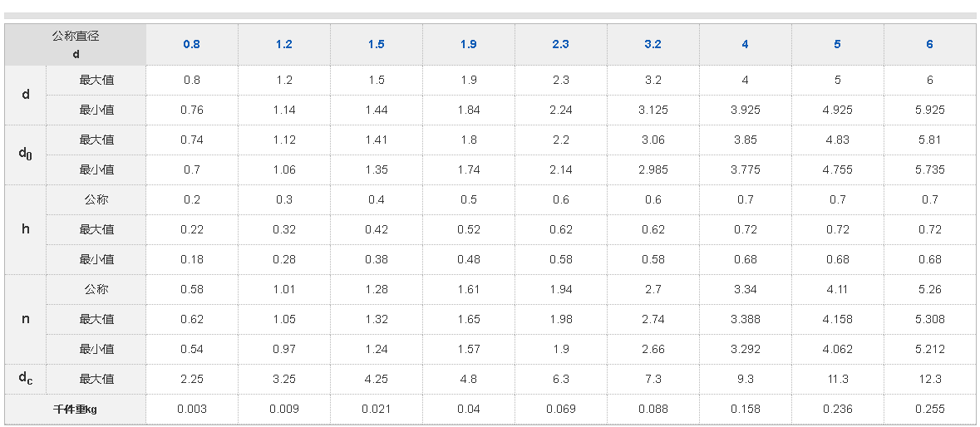Open the blue 1.9 diameter header link

pos(469,44)
